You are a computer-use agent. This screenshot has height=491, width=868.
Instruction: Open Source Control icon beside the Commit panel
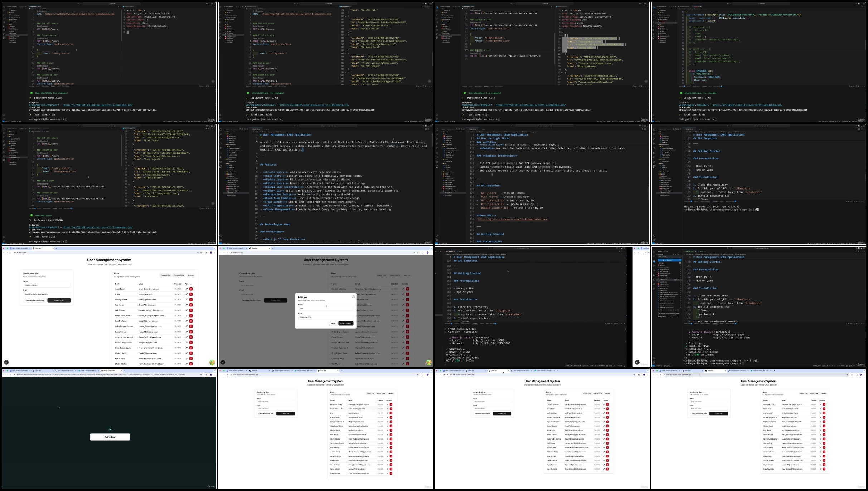tap(654, 261)
